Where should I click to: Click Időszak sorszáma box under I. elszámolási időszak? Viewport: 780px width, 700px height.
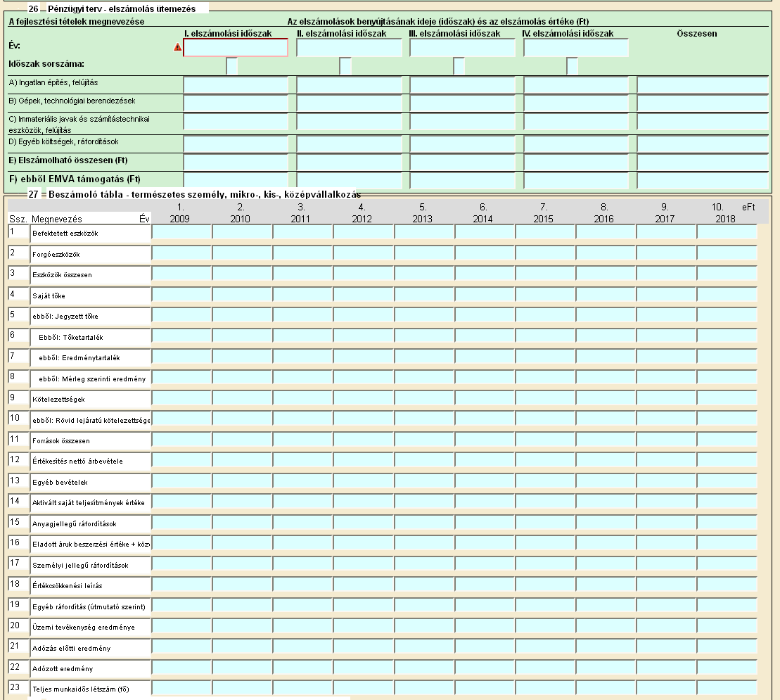[x=232, y=66]
